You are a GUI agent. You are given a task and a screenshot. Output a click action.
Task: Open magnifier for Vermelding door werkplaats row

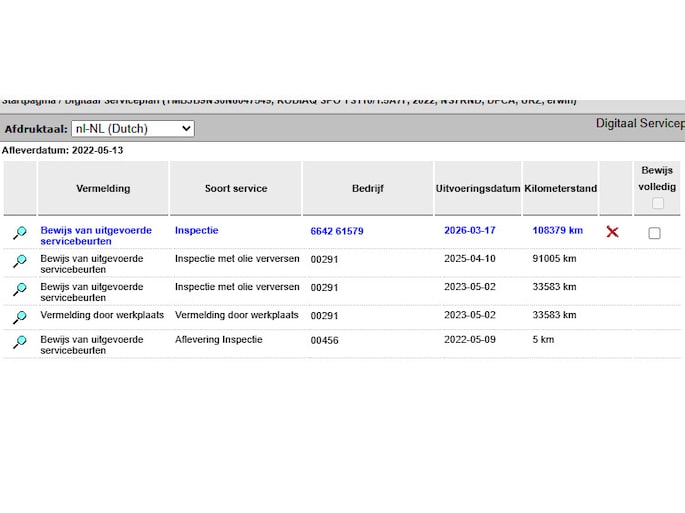tap(19, 316)
